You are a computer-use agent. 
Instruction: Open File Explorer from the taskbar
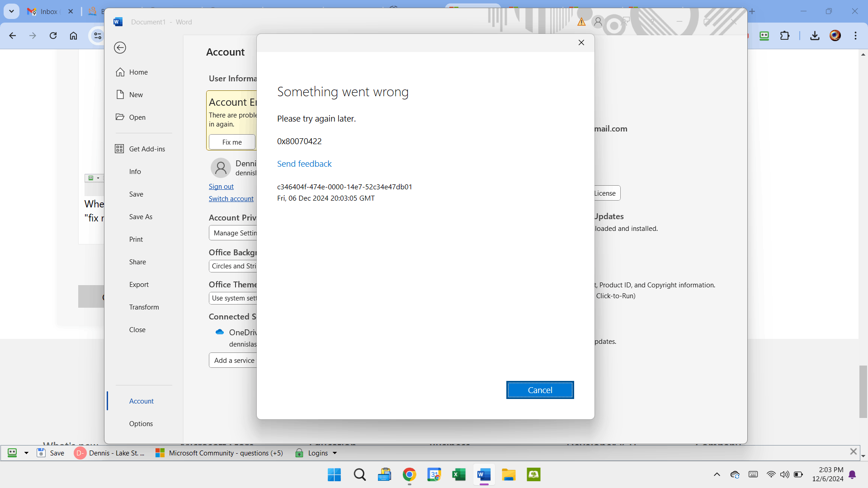pyautogui.click(x=509, y=474)
